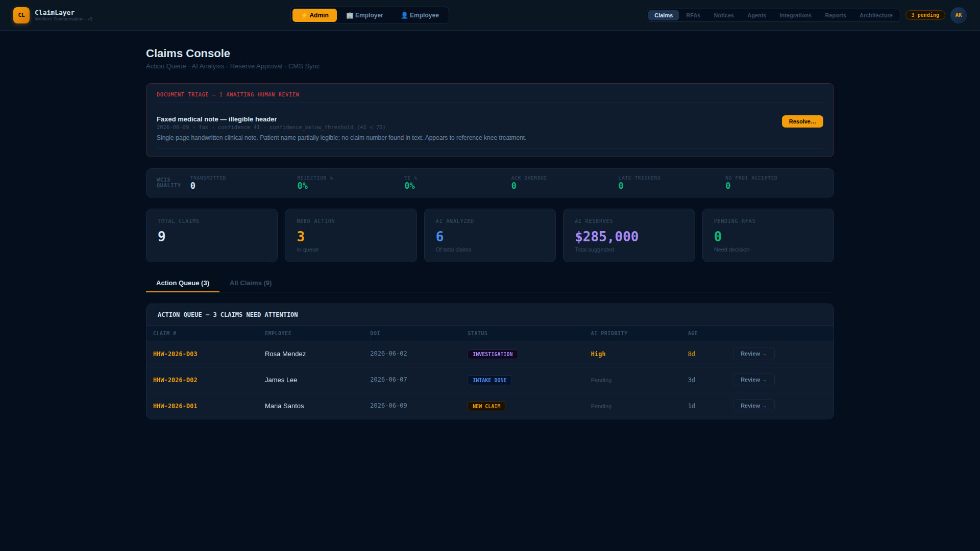Click Maria Santos employee name
The width and height of the screenshot is (980, 551).
[284, 406]
